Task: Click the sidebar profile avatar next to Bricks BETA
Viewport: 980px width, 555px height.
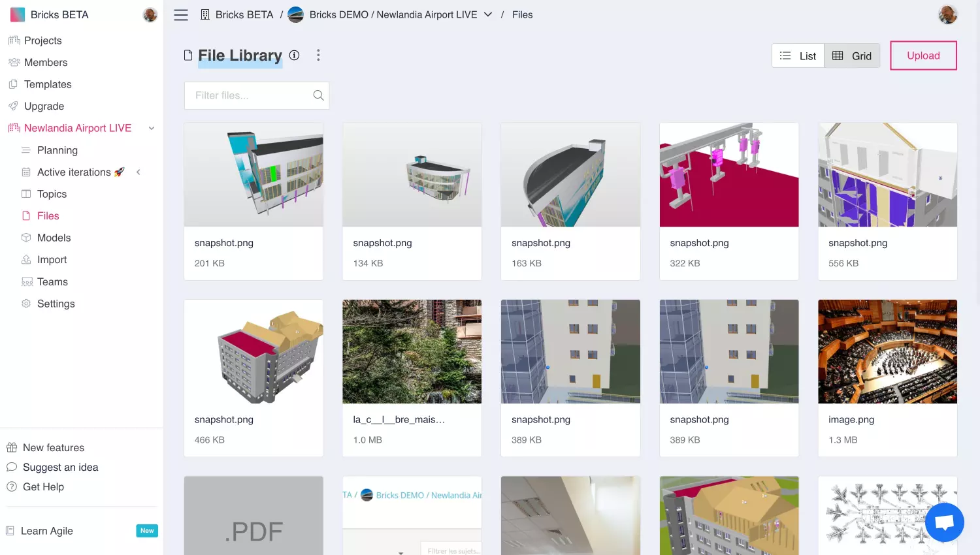Action: coord(150,15)
